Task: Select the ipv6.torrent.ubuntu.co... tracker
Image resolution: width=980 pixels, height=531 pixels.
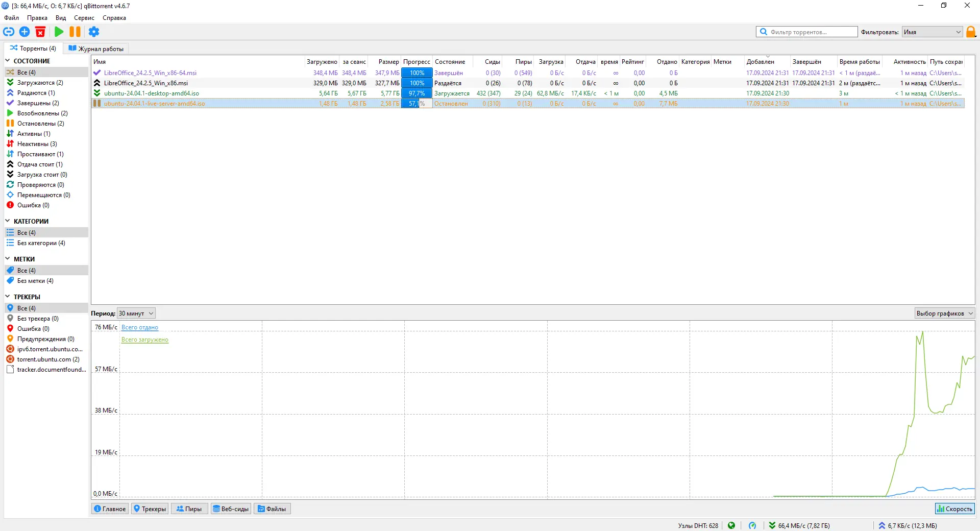Action: [x=45, y=349]
